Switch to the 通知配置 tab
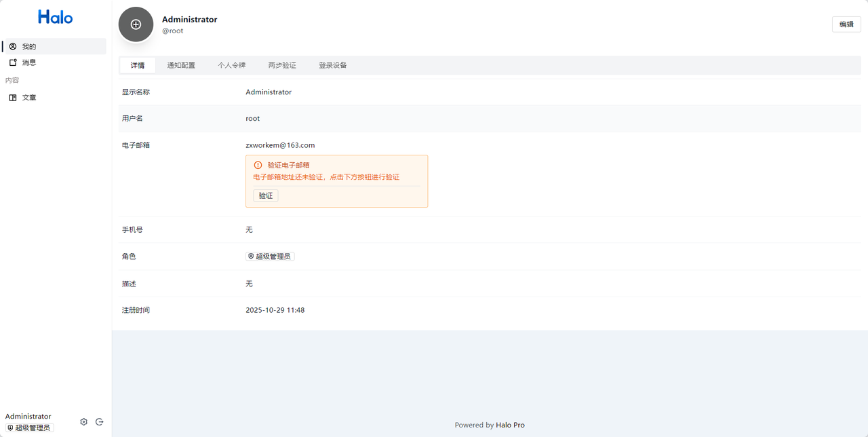Image resolution: width=868 pixels, height=437 pixels. (181, 65)
